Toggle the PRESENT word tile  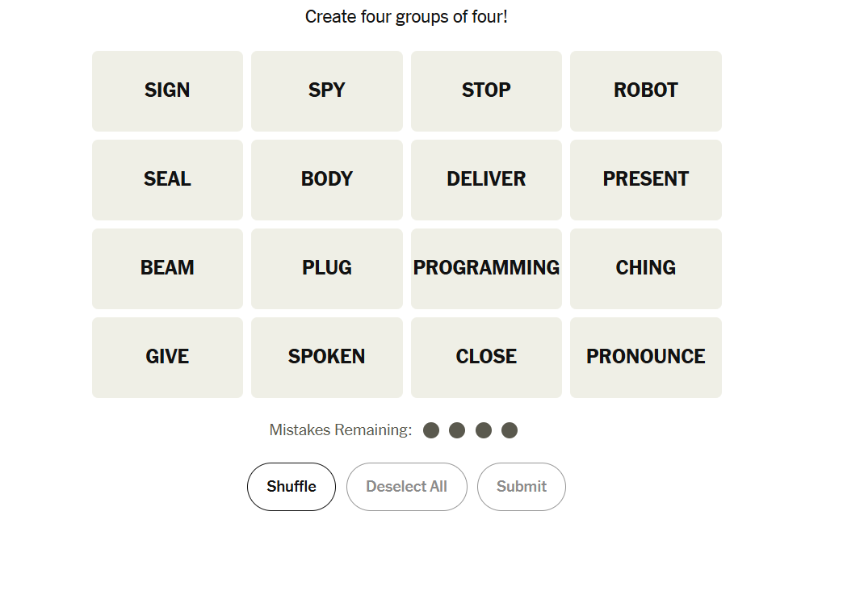coord(645,179)
